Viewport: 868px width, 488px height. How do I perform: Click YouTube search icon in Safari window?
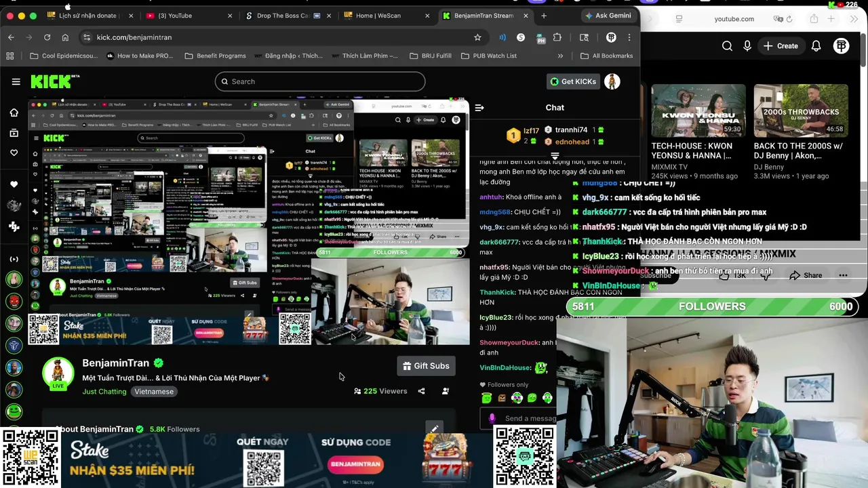(x=727, y=45)
